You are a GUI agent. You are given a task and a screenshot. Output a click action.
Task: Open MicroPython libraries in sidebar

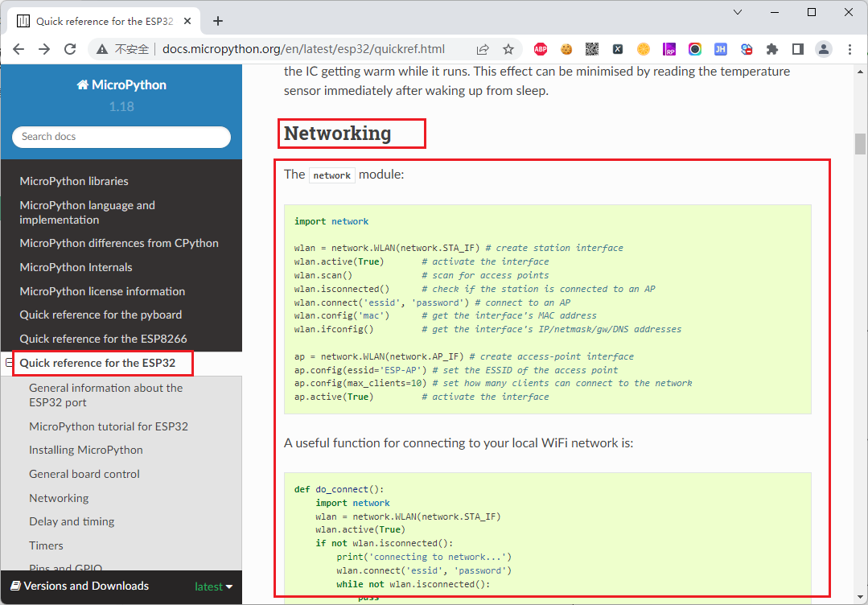coord(74,181)
